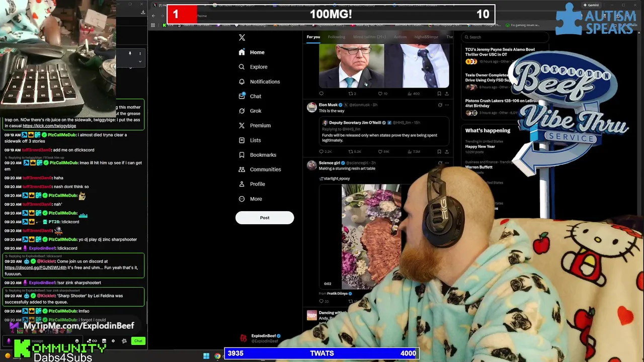Screen dimensions: 644x362
Task: Expand the chat panel chevron under the pin
Action: pos(140,61)
